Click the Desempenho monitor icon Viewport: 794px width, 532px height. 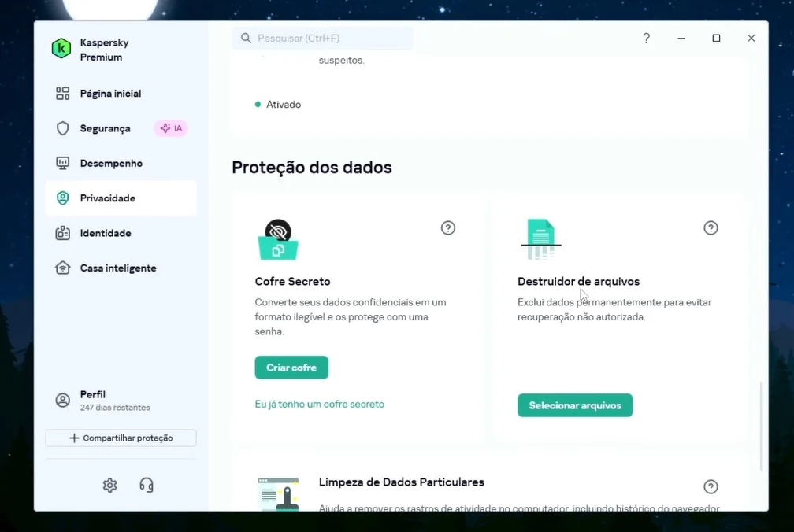click(62, 164)
